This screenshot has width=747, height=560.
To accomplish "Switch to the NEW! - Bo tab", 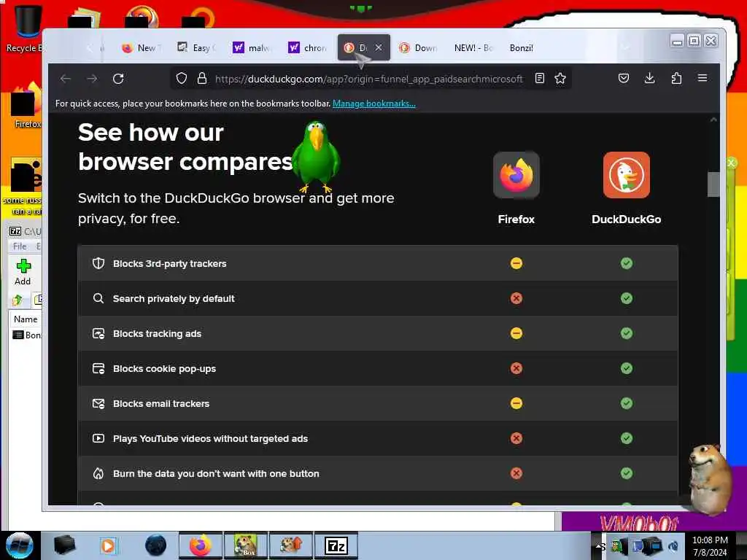I will point(473,47).
